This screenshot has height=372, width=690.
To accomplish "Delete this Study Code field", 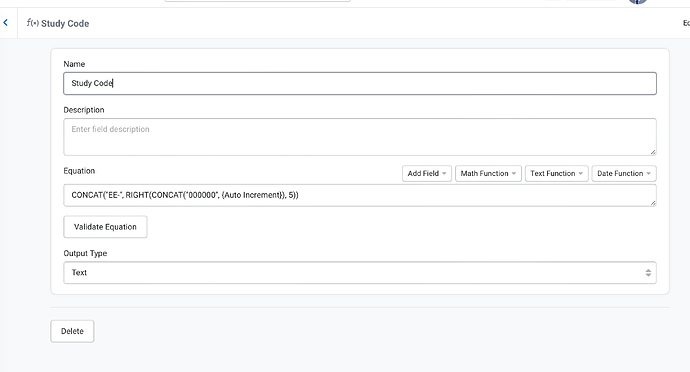I will (72, 331).
